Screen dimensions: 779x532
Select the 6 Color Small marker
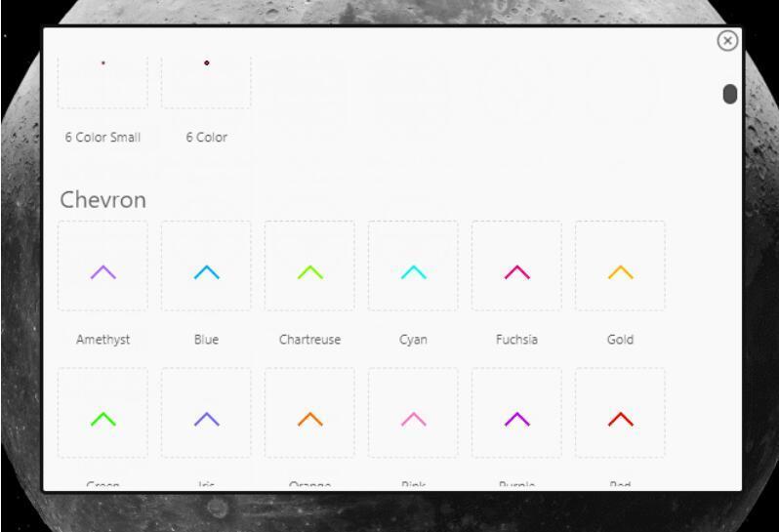[102, 82]
